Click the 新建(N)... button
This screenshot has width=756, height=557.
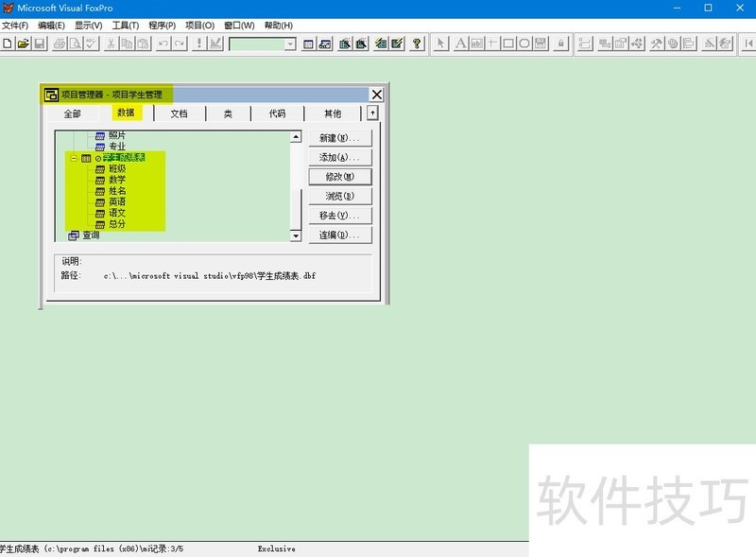click(340, 138)
